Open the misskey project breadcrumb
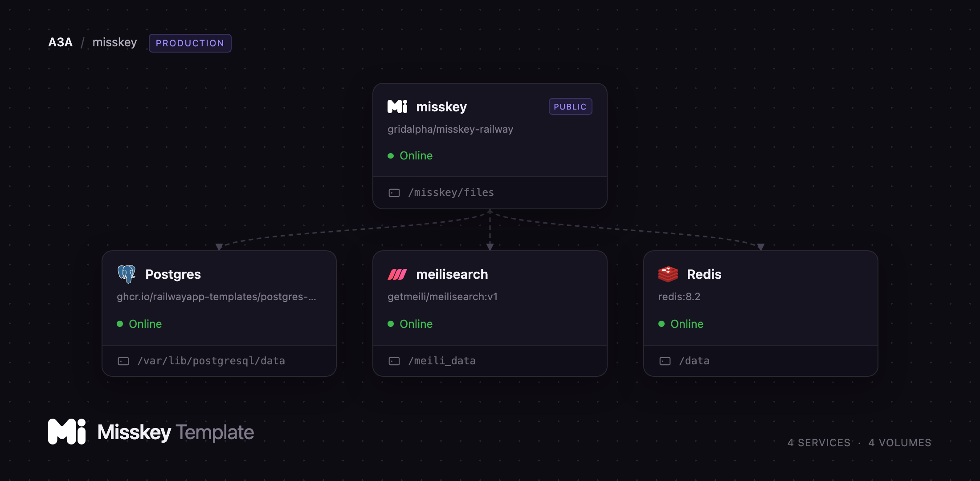 tap(114, 42)
